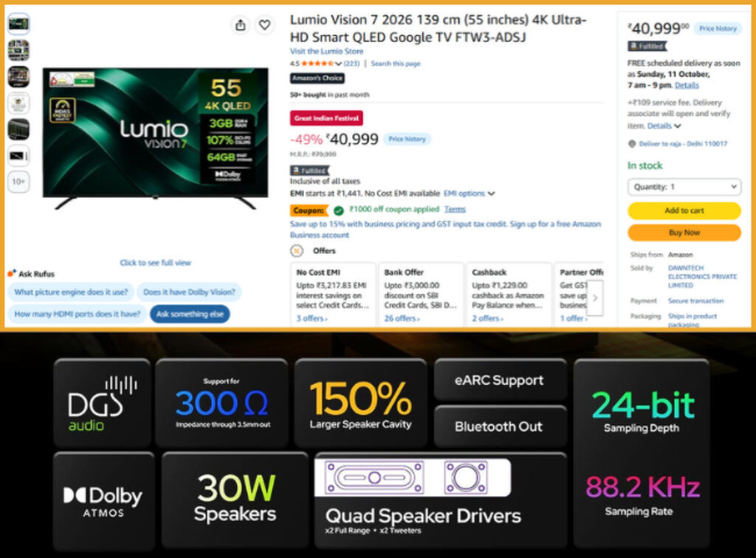The height and width of the screenshot is (558, 756).
Task: Click the 300 Ω impedance tile
Action: (x=221, y=404)
